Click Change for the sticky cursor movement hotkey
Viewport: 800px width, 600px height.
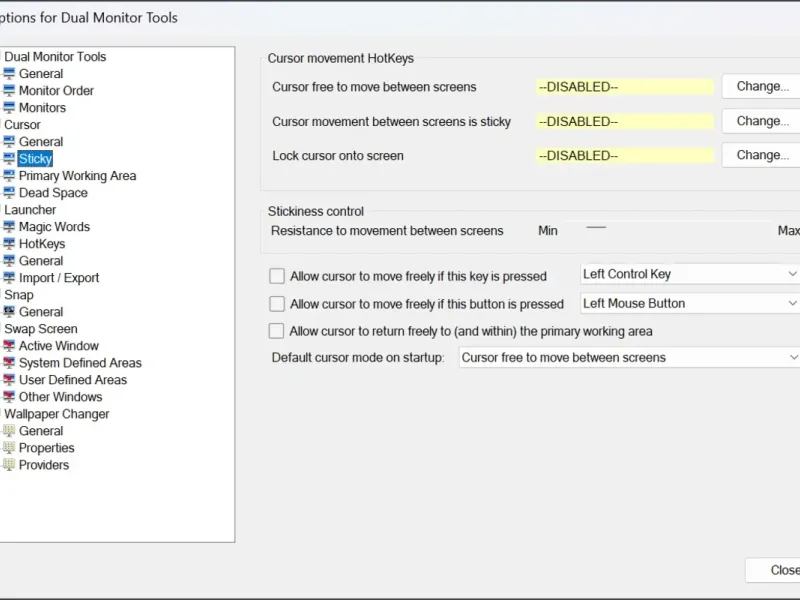761,121
